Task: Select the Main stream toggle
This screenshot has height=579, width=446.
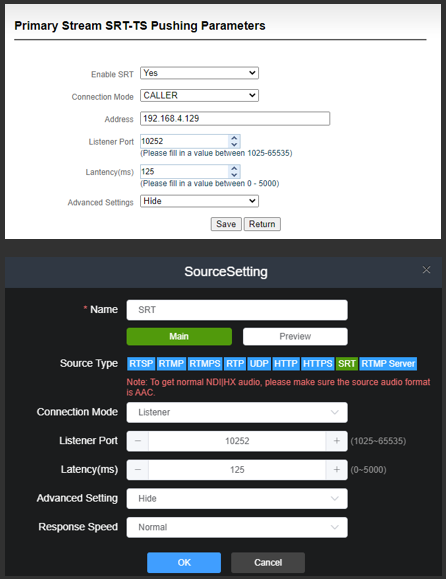Action: tap(179, 336)
